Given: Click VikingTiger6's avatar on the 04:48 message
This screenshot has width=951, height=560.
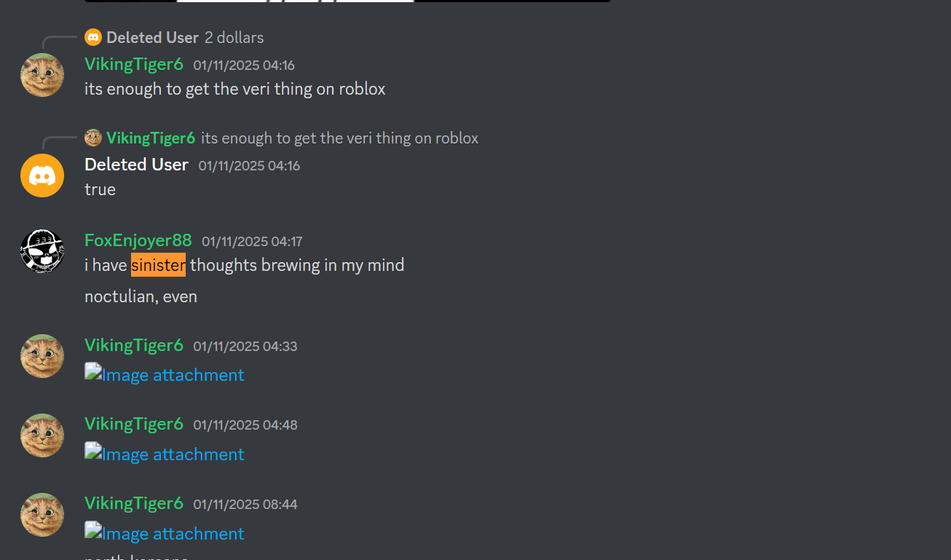Looking at the screenshot, I should point(42,435).
